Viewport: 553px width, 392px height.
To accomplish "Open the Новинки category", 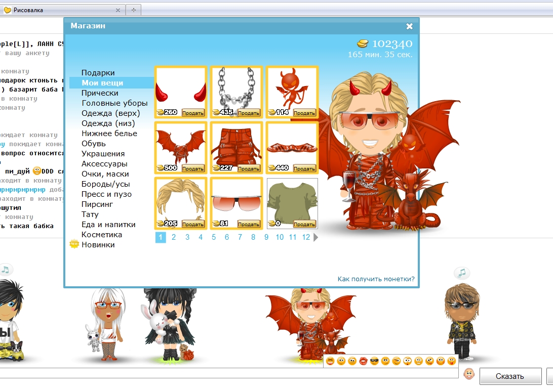I will [x=98, y=245].
